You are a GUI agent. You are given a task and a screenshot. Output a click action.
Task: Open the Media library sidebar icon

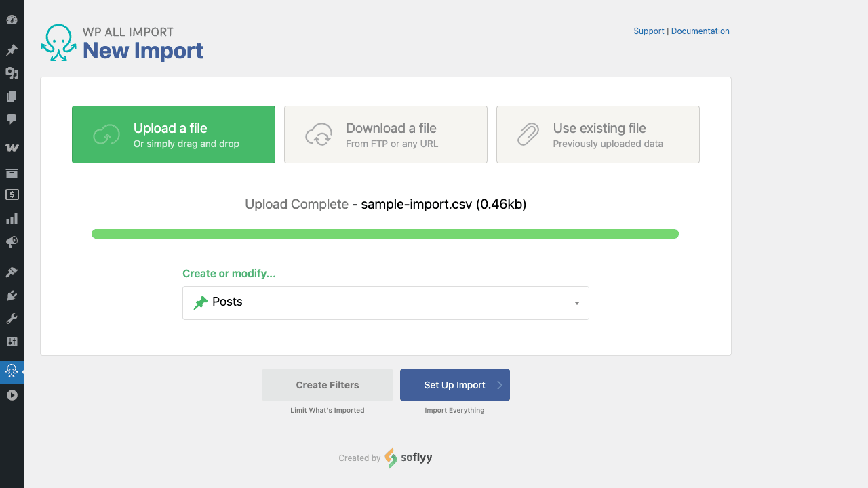coord(12,73)
